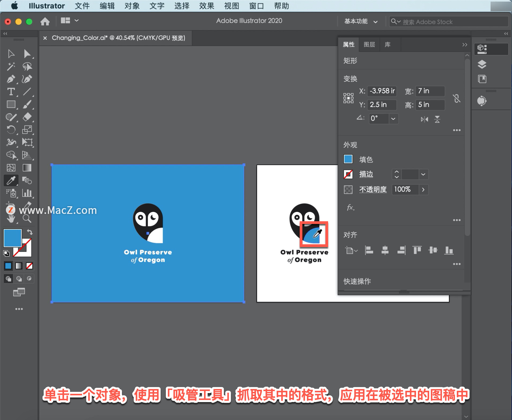512x420 pixels.
Task: Choose a transform reference point
Action: [x=348, y=98]
